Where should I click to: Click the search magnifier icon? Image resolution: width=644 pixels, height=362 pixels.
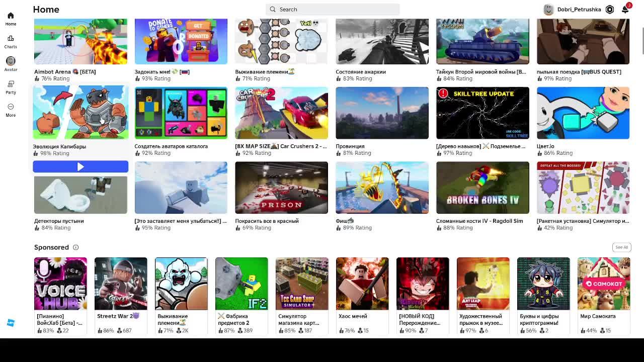(273, 9)
